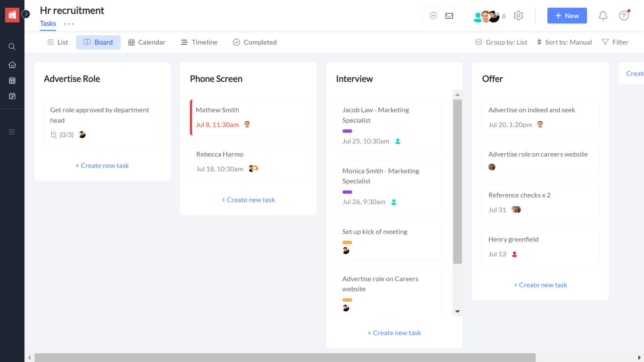Click the settings gear icon
The image size is (644, 362).
tap(518, 15)
